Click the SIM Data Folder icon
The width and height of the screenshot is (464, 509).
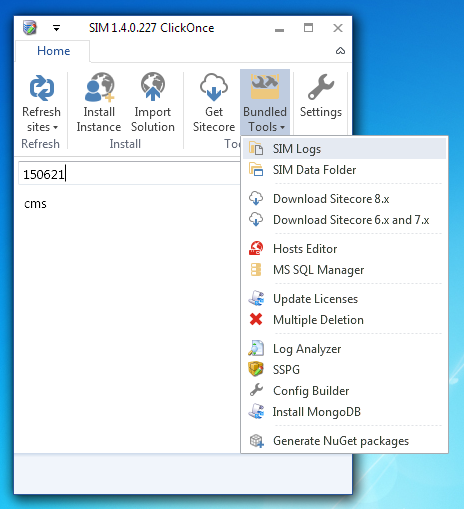coord(256,169)
